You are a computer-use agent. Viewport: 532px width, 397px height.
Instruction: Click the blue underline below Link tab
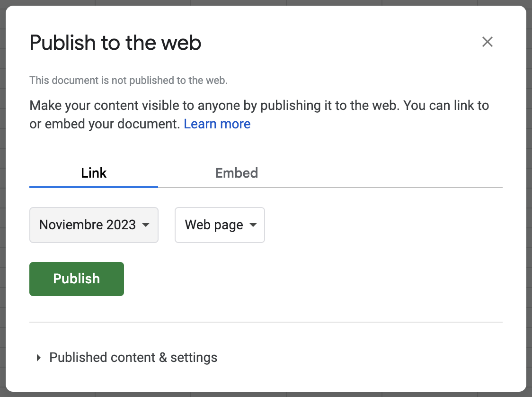point(94,187)
